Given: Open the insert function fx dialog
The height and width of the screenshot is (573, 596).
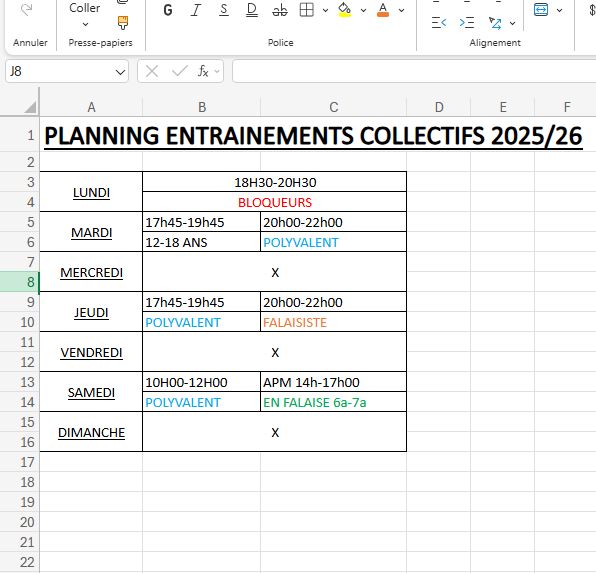Looking at the screenshot, I should (x=203, y=71).
